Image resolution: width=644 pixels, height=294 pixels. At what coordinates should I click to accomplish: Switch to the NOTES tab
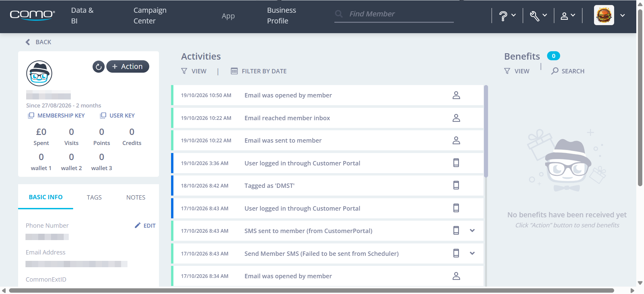point(136,198)
